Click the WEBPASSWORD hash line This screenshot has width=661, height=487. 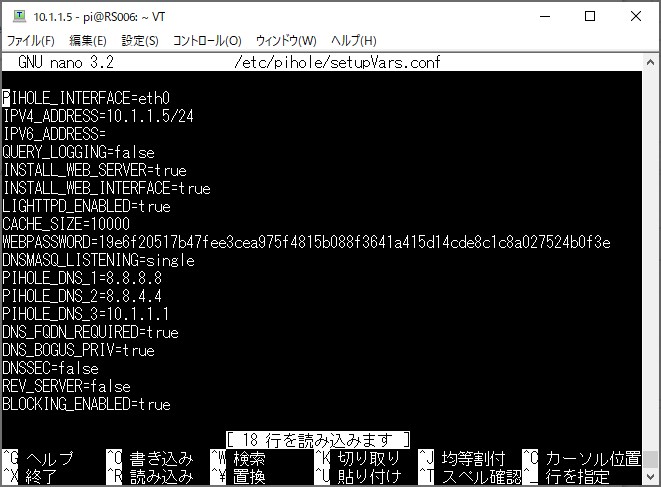(306, 242)
